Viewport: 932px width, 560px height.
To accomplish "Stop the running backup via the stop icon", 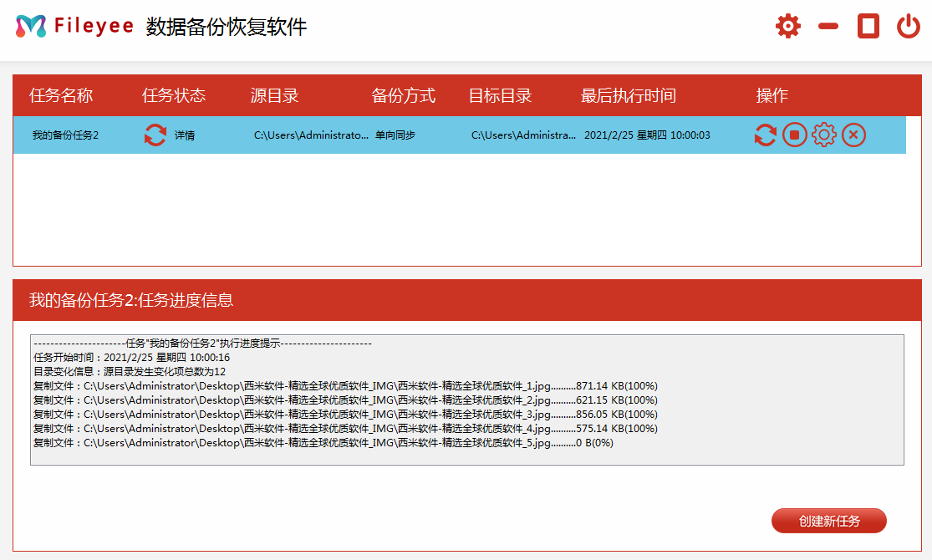I will pyautogui.click(x=795, y=135).
